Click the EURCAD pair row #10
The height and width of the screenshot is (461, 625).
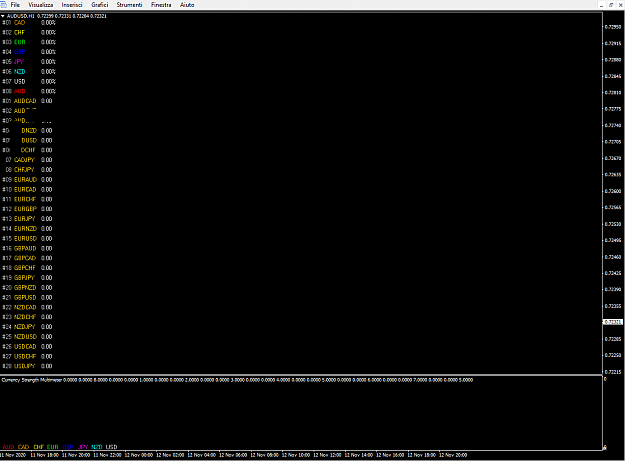point(27,189)
